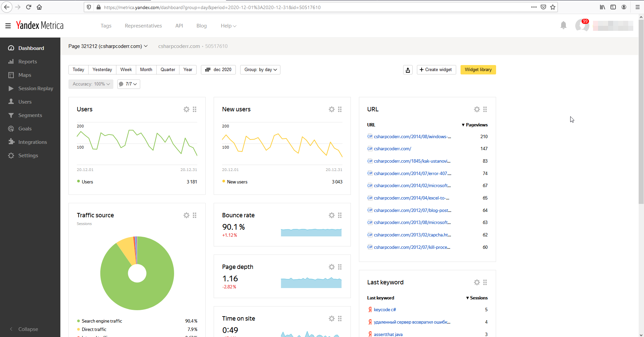The width and height of the screenshot is (644, 337).
Task: Open Segments in the sidebar
Action: click(x=30, y=115)
